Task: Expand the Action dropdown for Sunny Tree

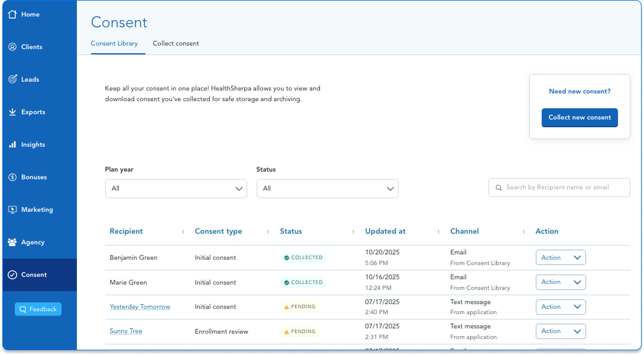Action: 560,331
